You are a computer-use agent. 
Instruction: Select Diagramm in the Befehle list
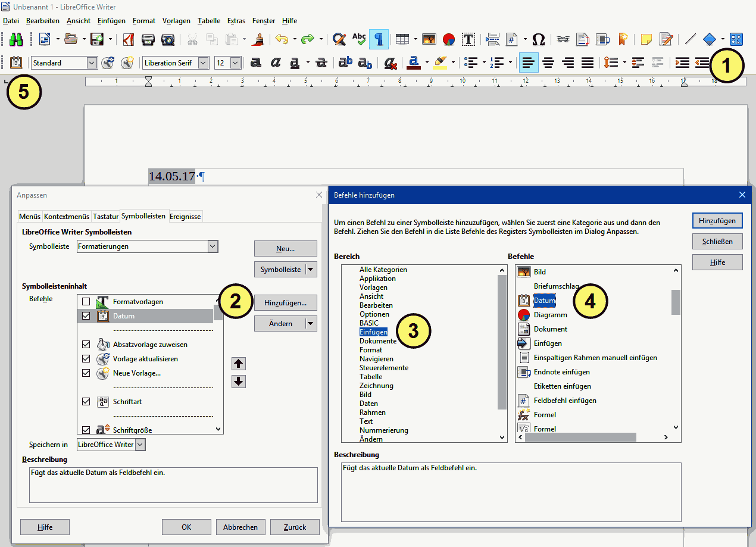coord(550,315)
